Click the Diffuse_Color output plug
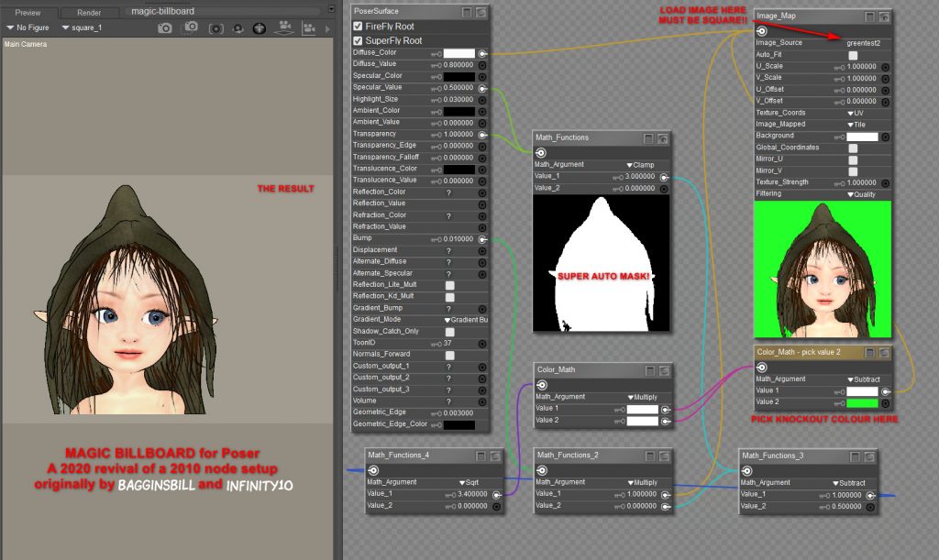Viewport: 939px width, 560px height. (x=483, y=53)
